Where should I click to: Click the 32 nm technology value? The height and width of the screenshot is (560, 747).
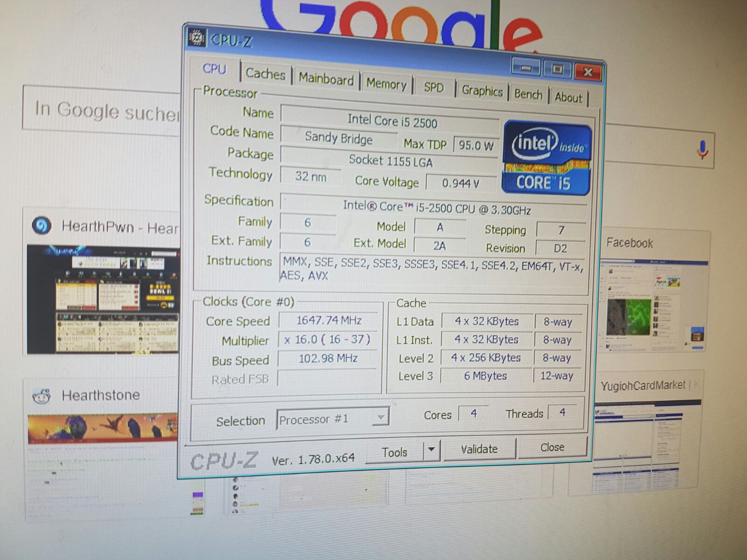[310, 176]
